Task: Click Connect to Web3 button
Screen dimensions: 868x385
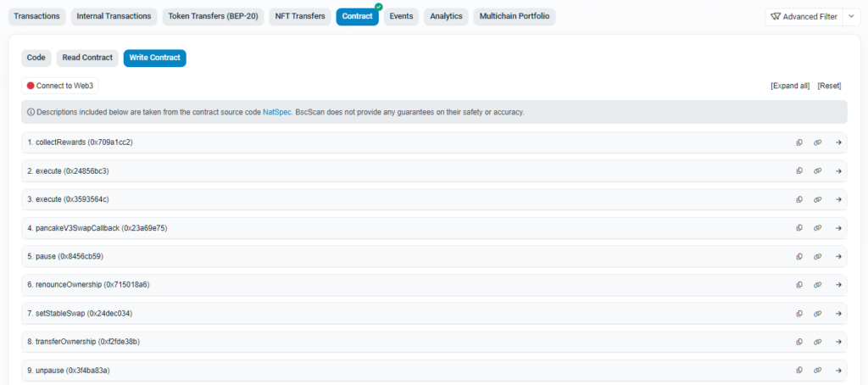Action: 60,86
